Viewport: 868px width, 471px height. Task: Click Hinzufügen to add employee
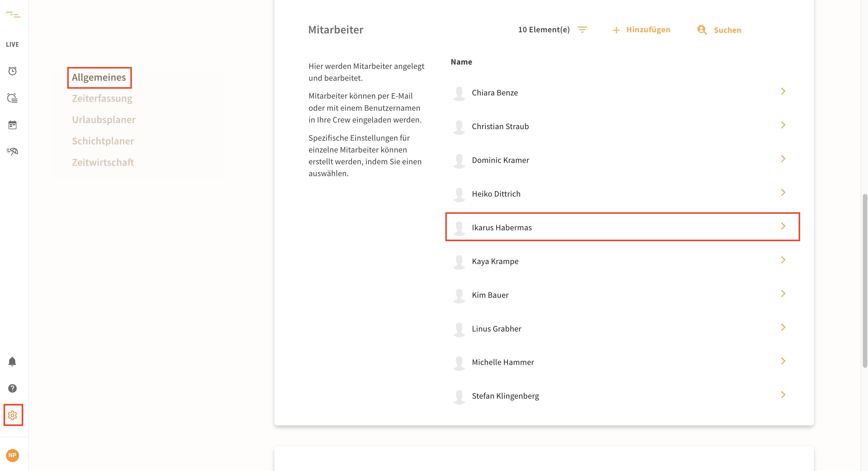pos(641,30)
